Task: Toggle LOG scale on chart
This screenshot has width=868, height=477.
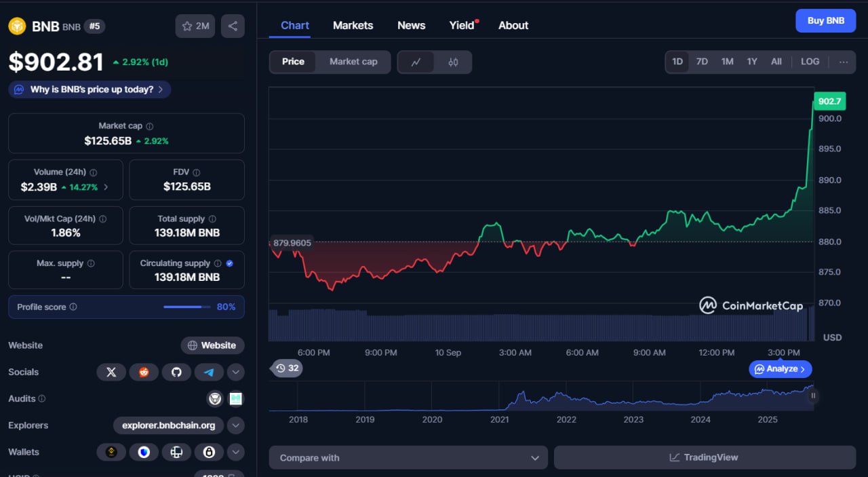Action: point(810,62)
